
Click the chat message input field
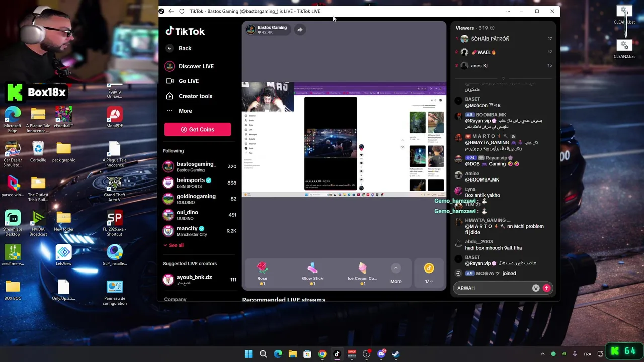pos(493,288)
